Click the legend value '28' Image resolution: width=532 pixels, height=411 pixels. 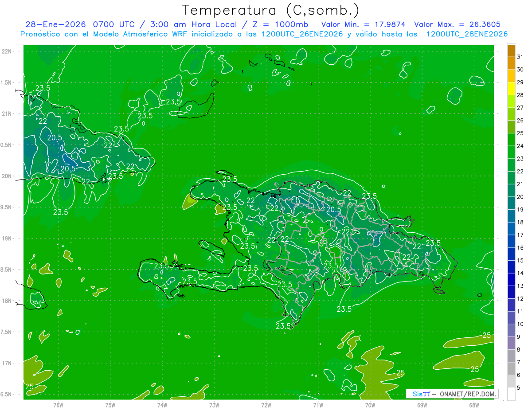click(x=520, y=95)
